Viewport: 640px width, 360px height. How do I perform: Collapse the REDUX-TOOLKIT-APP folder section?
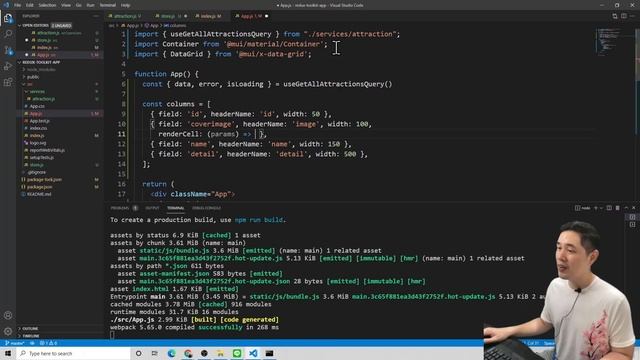(39, 62)
